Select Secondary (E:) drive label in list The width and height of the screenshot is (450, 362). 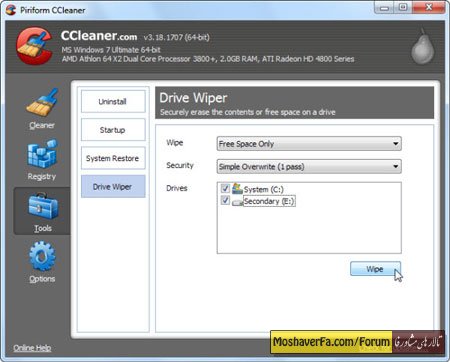(269, 201)
